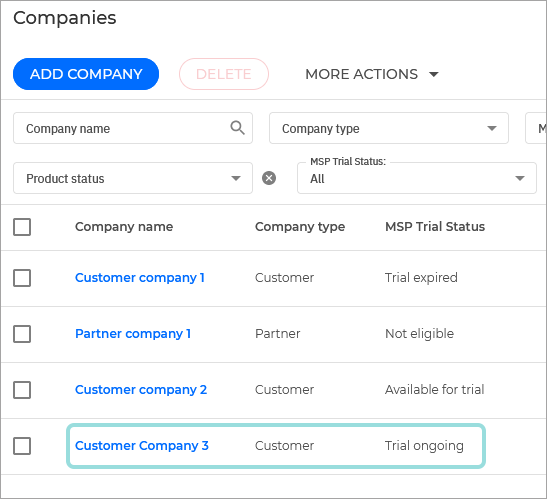The width and height of the screenshot is (547, 499).
Task: Open the Product status filter dropdown
Action: 133,178
